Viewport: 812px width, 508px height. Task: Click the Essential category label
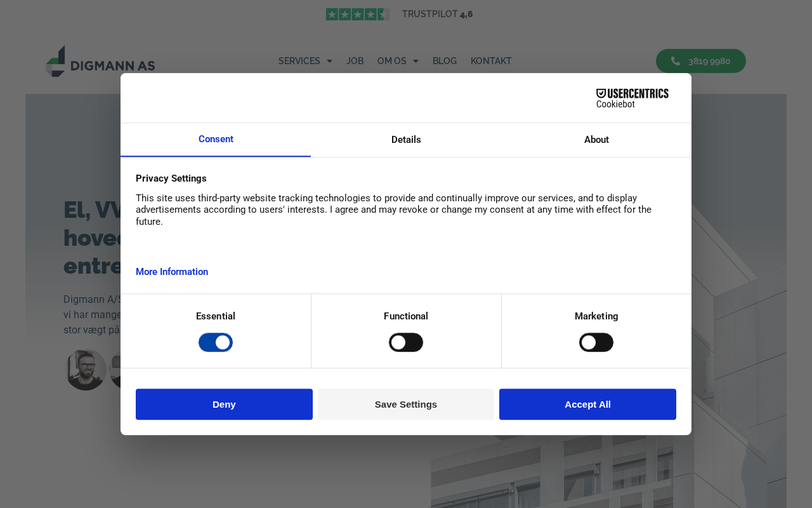point(216,316)
